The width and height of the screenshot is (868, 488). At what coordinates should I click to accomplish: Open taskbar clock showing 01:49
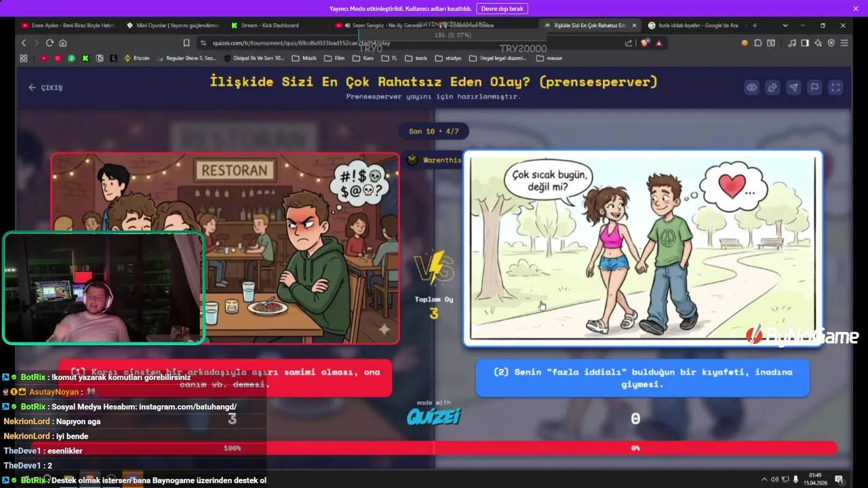coord(815,480)
